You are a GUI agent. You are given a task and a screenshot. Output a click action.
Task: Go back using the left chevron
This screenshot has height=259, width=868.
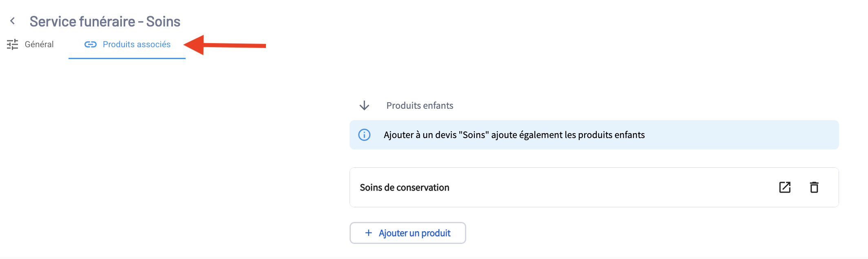(x=13, y=21)
